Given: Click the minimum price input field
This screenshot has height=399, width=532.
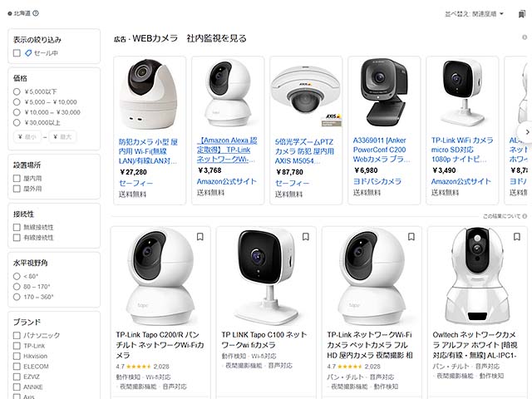Looking at the screenshot, I should tap(27, 136).
